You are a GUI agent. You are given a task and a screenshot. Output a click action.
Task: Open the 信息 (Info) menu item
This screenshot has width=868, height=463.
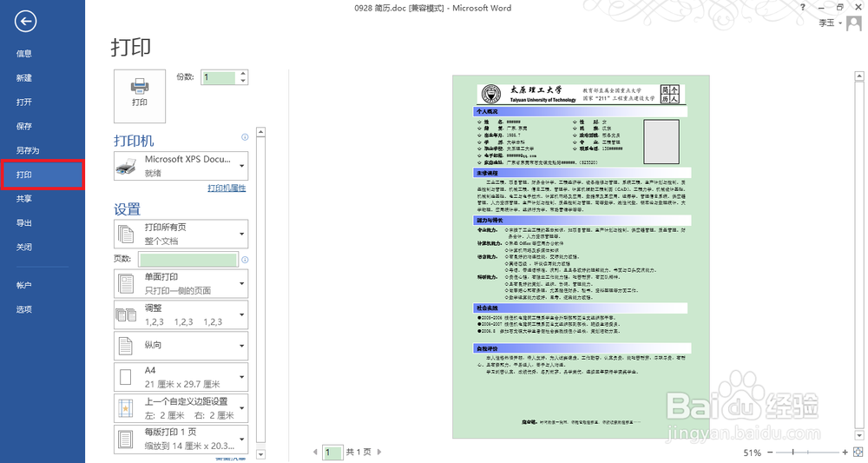coord(23,54)
